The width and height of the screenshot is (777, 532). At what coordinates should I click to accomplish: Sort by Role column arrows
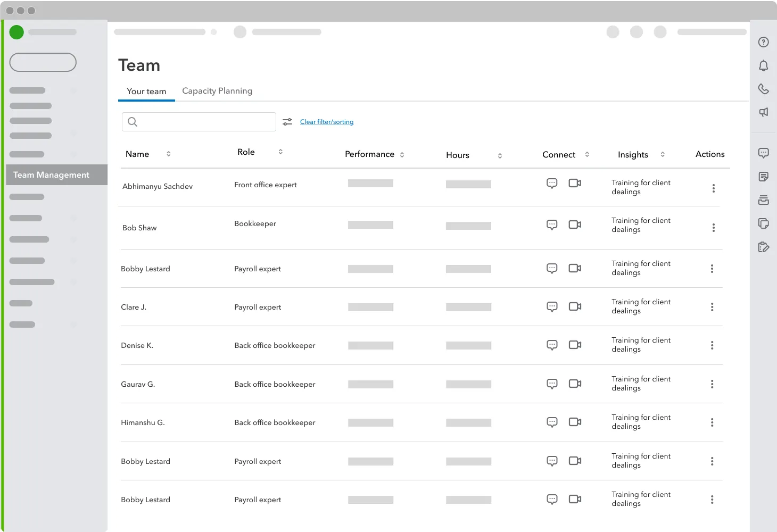coord(280,152)
